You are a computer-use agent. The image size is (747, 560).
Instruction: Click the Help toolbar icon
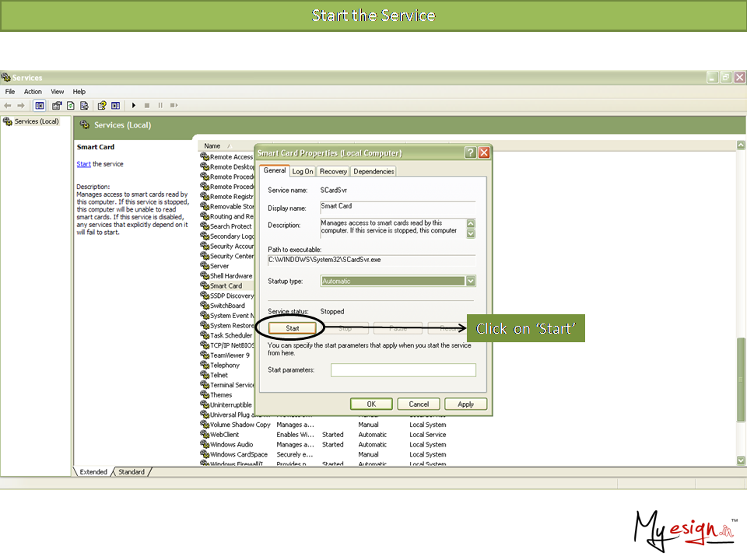point(101,105)
